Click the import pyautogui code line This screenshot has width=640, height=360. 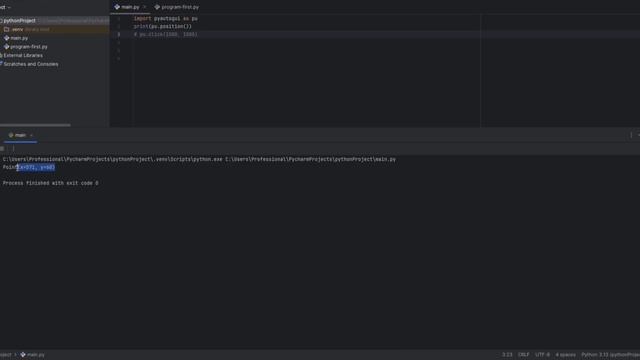pyautogui.click(x=165, y=18)
